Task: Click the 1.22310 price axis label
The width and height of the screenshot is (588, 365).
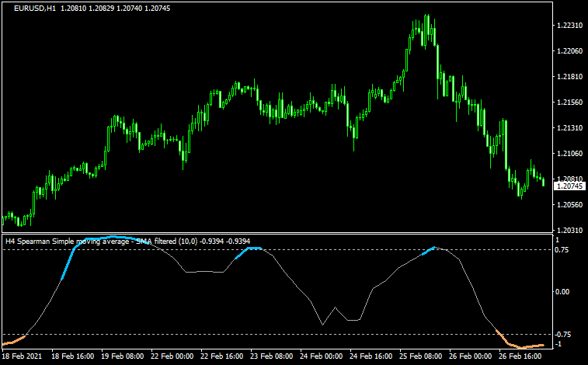Action: click(570, 26)
